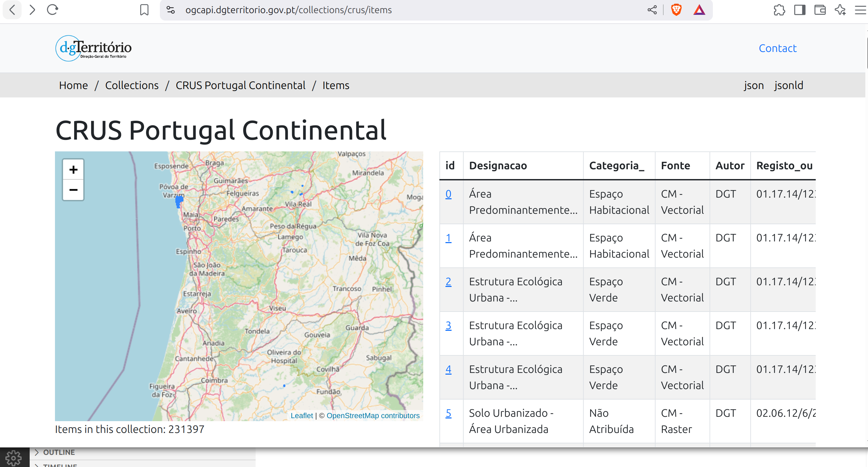The height and width of the screenshot is (467, 868).
Task: Click the browser forward arrow
Action: pos(32,10)
